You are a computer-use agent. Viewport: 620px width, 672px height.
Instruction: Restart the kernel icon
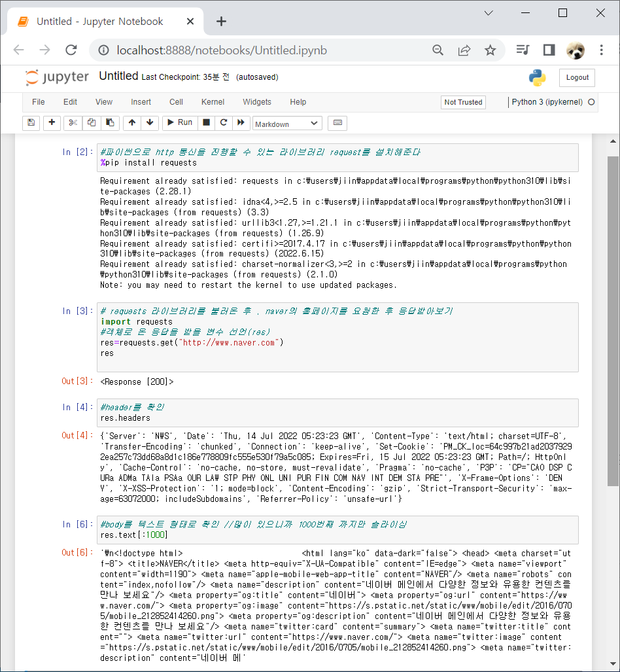coord(224,123)
